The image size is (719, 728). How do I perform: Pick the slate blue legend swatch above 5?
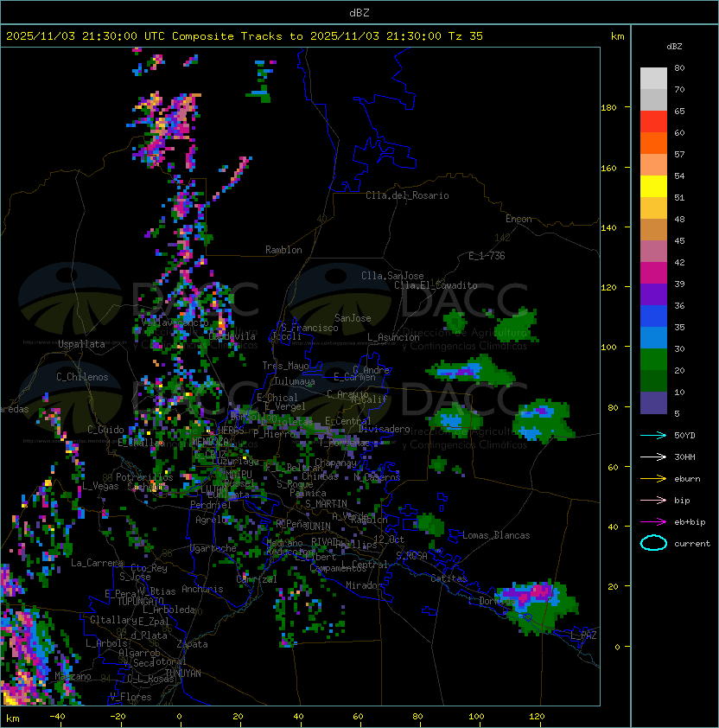[x=653, y=403]
